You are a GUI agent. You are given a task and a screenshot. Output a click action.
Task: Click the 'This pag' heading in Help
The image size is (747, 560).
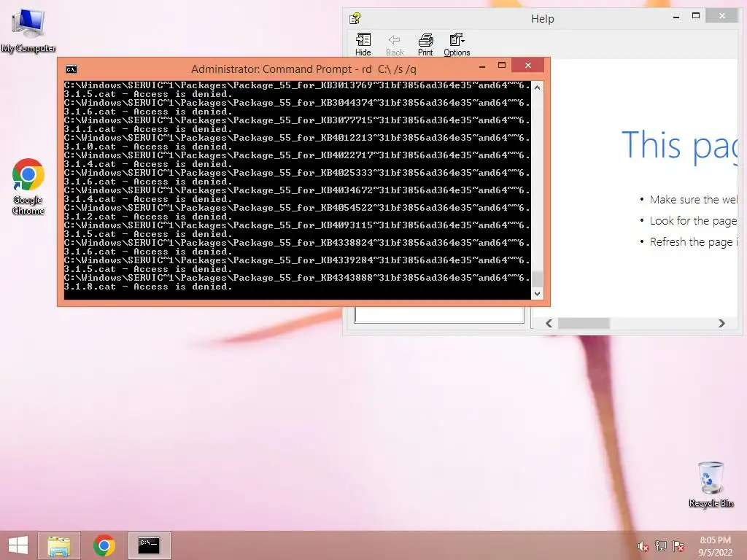[680, 145]
